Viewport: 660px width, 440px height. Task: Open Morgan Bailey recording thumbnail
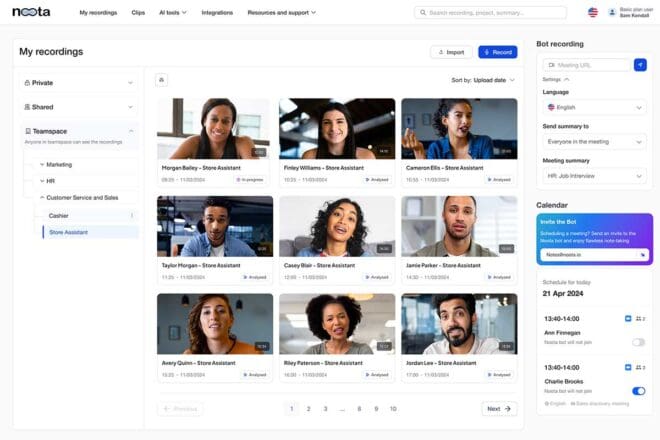coord(213,128)
